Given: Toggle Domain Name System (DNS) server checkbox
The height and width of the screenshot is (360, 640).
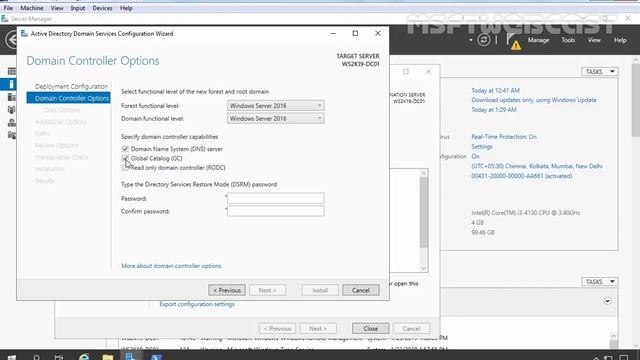Looking at the screenshot, I should point(125,149).
